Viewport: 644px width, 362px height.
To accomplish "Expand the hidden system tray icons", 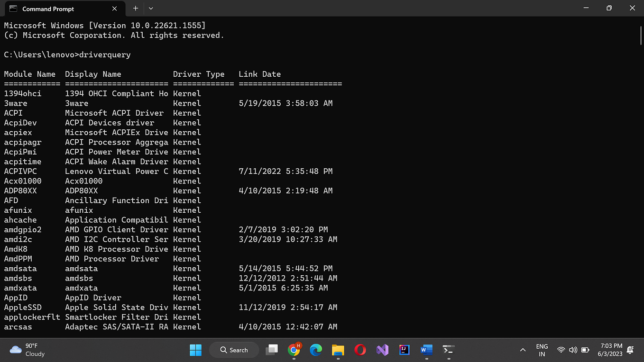I will (523, 350).
